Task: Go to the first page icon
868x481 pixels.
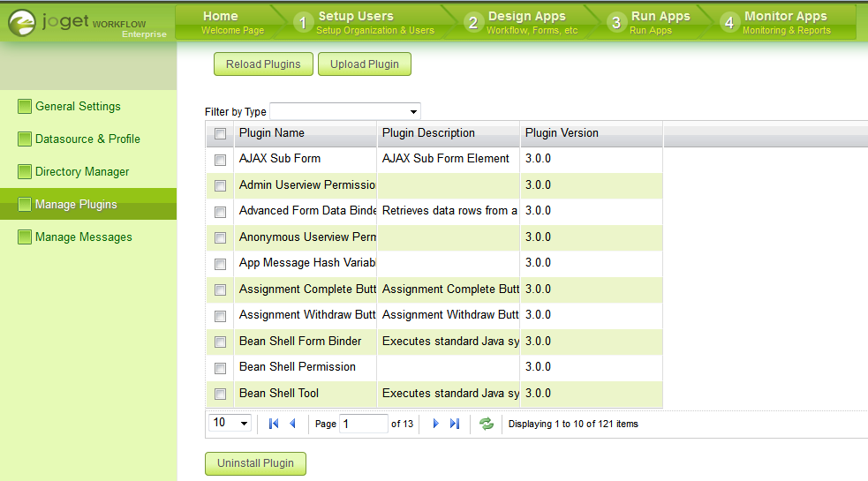Action: [x=274, y=424]
